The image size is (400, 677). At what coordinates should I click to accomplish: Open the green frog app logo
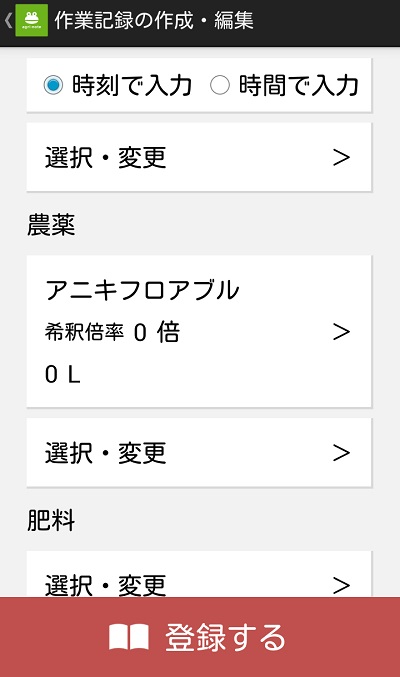click(x=32, y=20)
